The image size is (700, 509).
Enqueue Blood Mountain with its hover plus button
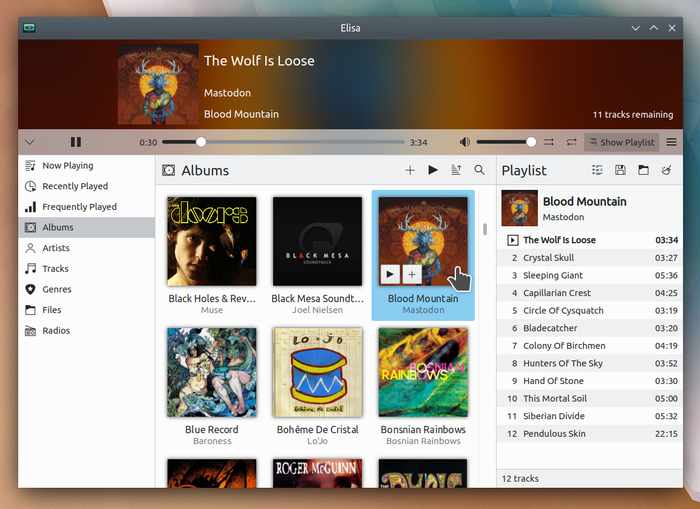412,274
